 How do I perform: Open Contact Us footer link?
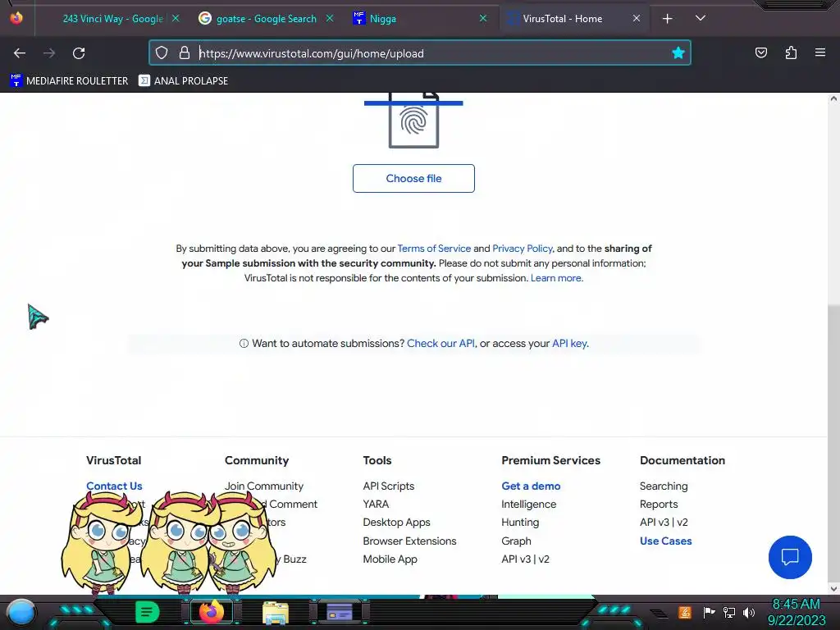click(114, 486)
